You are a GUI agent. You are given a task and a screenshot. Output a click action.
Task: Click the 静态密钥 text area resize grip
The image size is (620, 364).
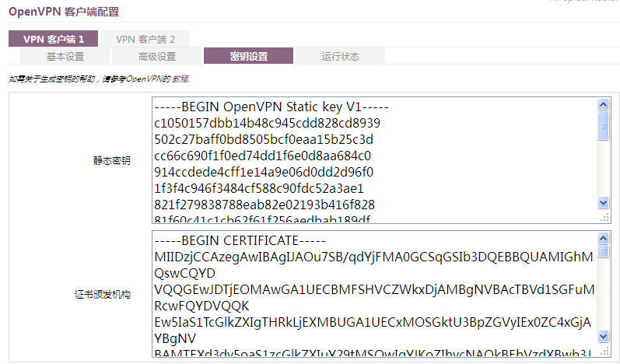[604, 219]
